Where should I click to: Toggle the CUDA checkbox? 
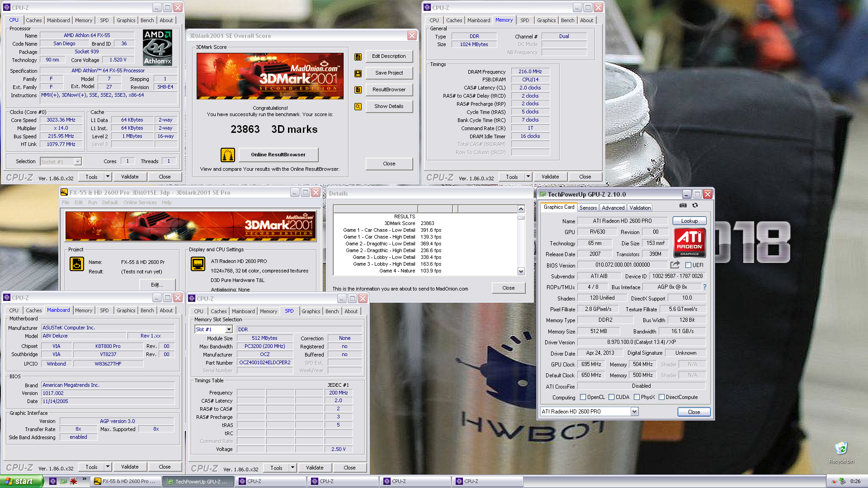tap(611, 397)
